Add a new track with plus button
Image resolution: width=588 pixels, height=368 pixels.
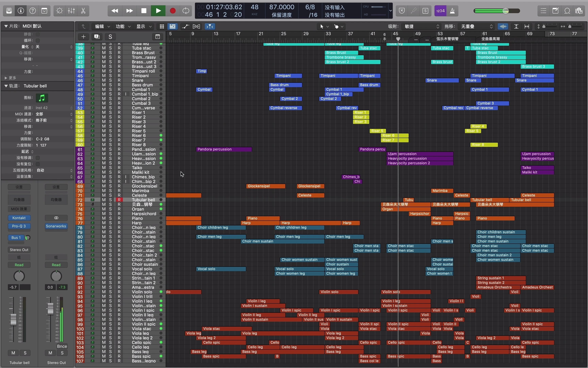tap(83, 36)
